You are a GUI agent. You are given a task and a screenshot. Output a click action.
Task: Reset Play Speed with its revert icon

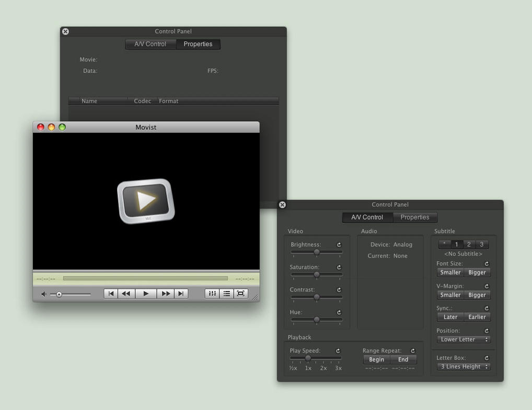[x=338, y=350]
